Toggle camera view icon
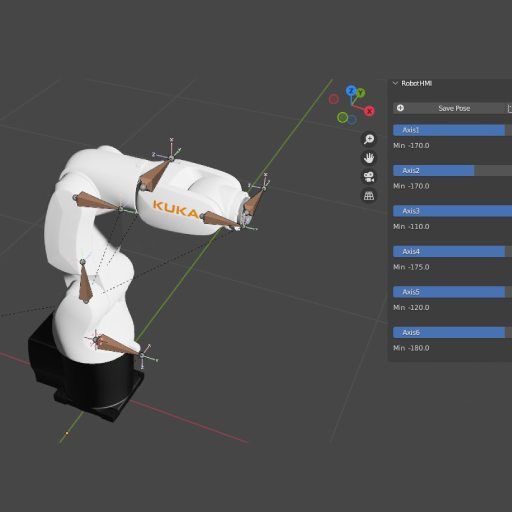Image resolution: width=512 pixels, height=512 pixels. [x=369, y=177]
